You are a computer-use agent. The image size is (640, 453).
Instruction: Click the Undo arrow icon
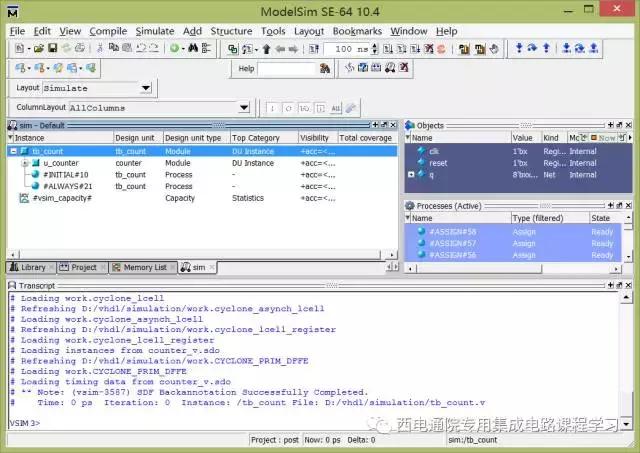141,48
